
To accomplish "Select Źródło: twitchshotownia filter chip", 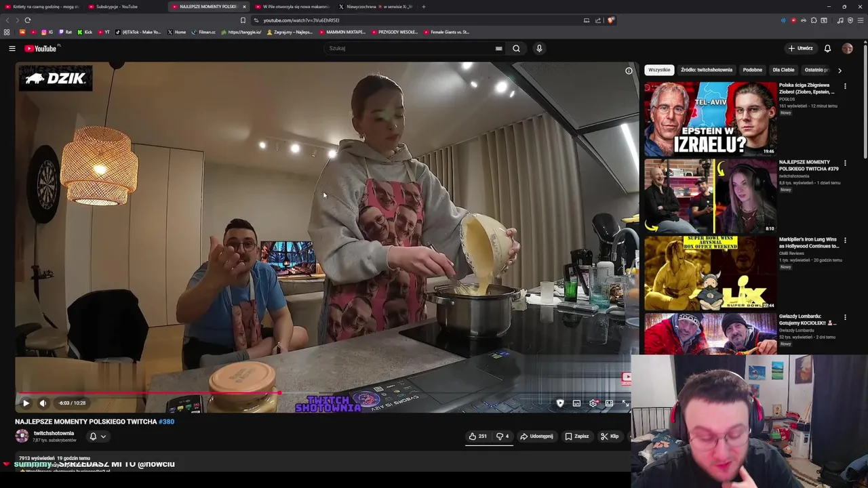I will click(707, 70).
